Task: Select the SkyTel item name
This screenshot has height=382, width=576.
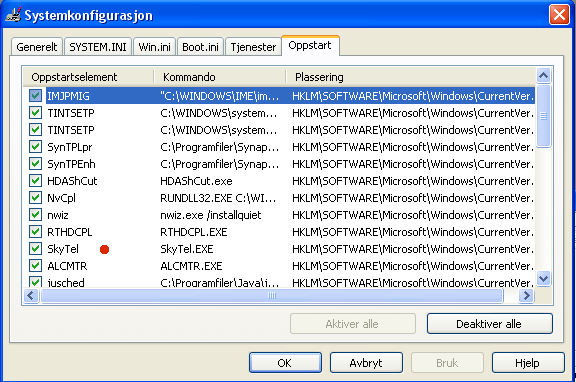Action: [x=63, y=249]
